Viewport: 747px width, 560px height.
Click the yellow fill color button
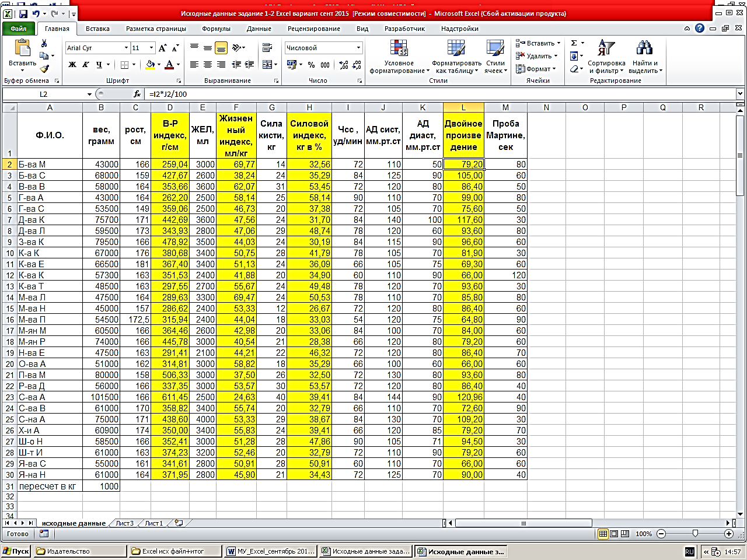pos(151,65)
